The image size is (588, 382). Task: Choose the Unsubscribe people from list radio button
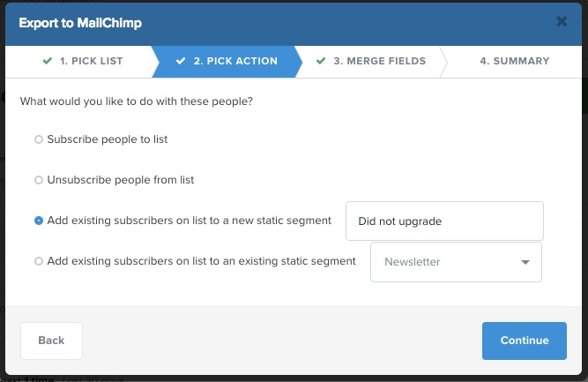39,180
